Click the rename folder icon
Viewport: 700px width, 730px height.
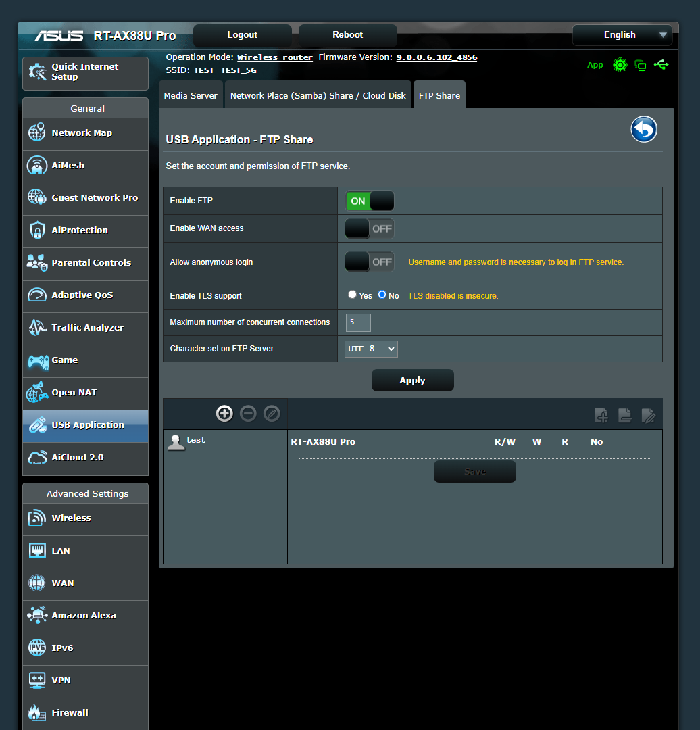pos(649,415)
